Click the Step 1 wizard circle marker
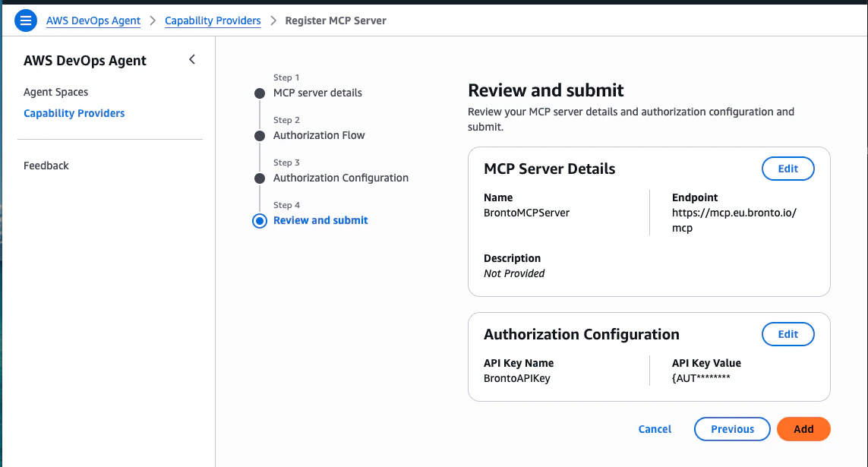The image size is (868, 467). point(260,93)
